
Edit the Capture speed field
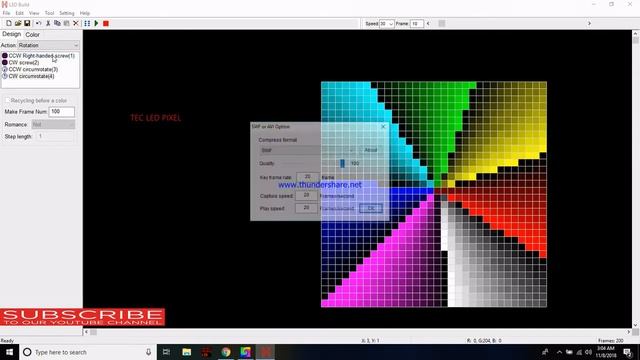306,196
